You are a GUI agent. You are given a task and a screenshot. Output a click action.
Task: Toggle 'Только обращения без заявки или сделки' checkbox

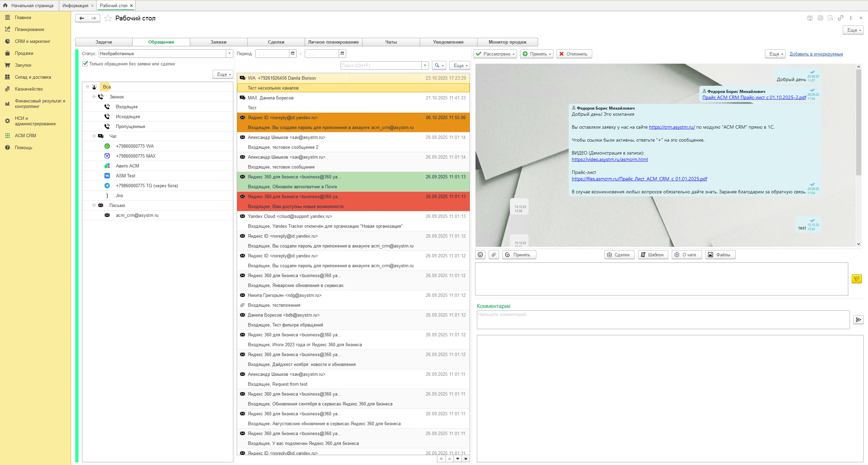pos(85,64)
